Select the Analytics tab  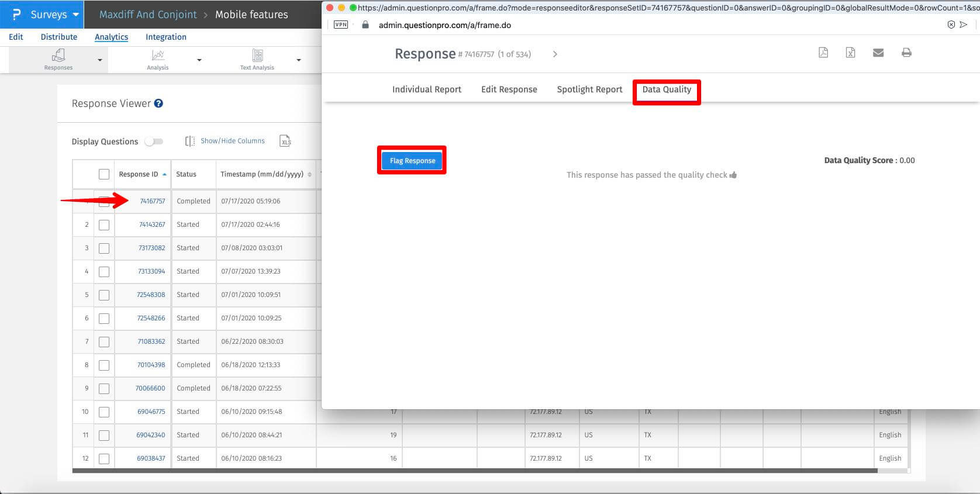click(x=111, y=37)
